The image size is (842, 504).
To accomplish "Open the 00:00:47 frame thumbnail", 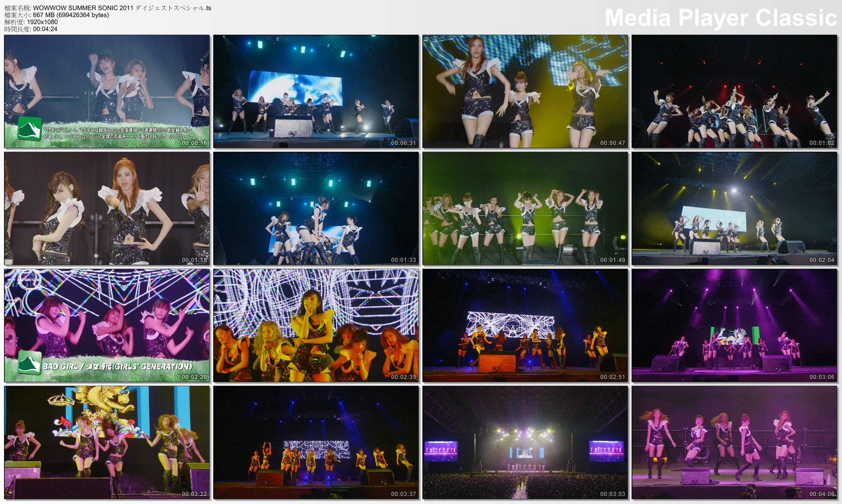I will click(525, 91).
